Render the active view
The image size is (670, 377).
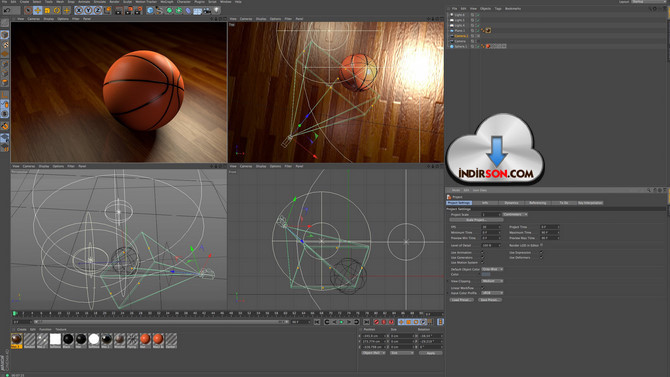click(119, 10)
